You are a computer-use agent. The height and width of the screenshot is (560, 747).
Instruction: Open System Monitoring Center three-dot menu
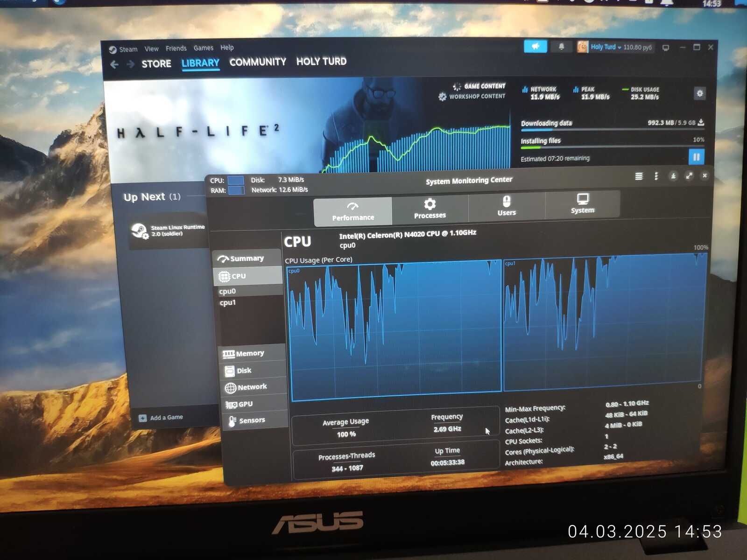tap(656, 176)
